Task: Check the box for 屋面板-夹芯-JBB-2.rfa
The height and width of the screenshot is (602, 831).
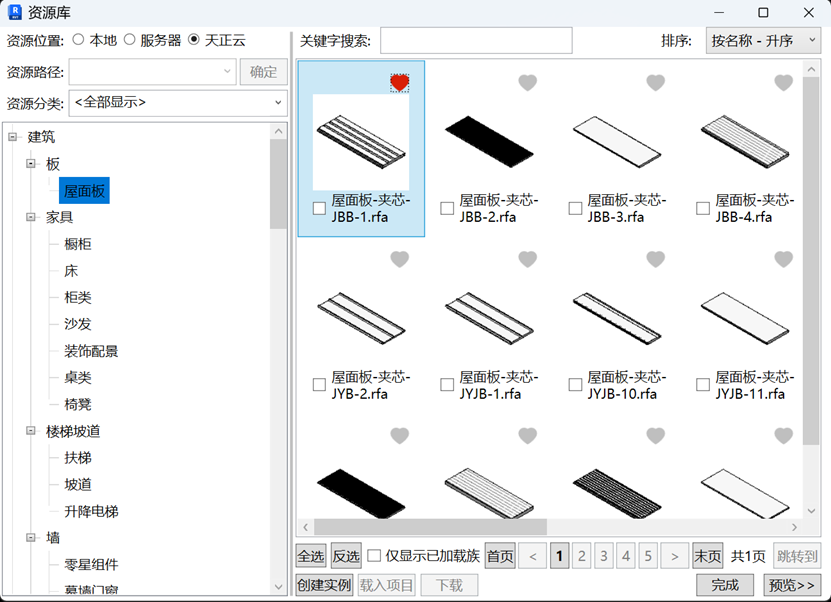Action: click(x=447, y=208)
